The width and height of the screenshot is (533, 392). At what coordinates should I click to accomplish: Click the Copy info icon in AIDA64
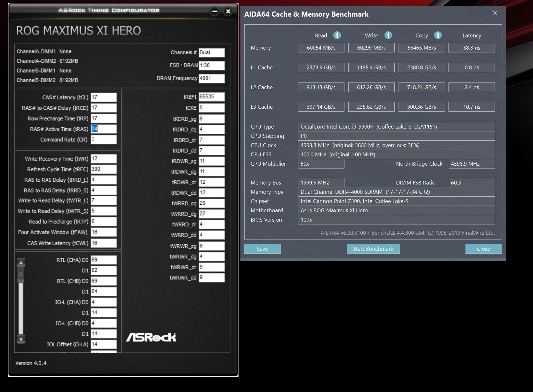coord(438,35)
